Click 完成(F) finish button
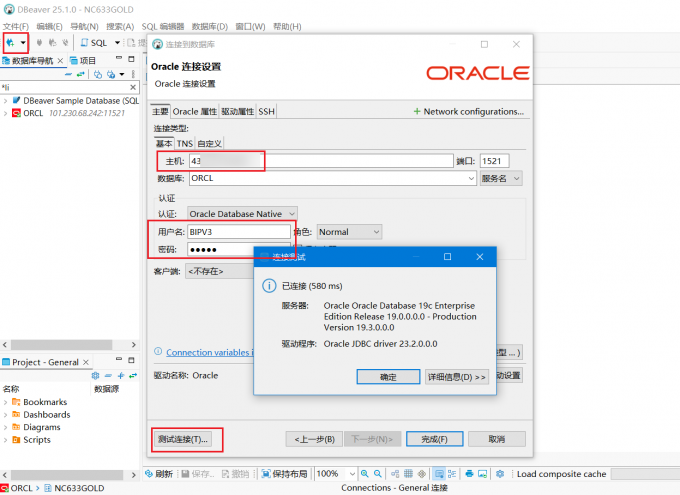 435,439
